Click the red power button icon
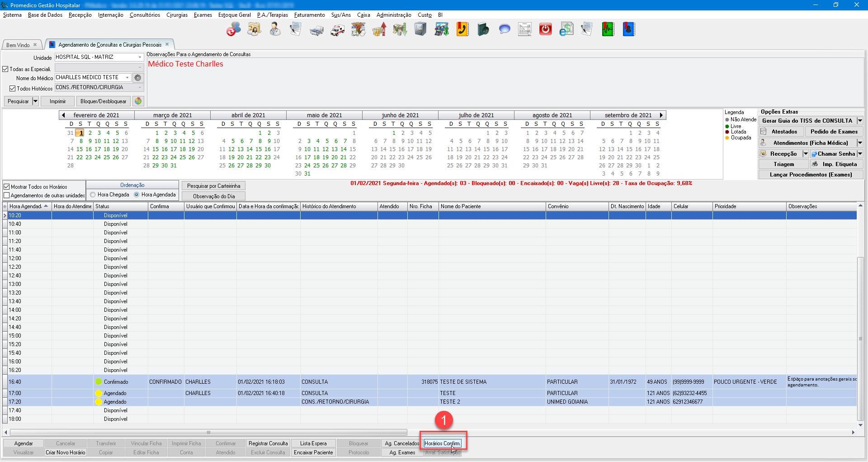Viewport: 868px width, 462px height. [545, 29]
